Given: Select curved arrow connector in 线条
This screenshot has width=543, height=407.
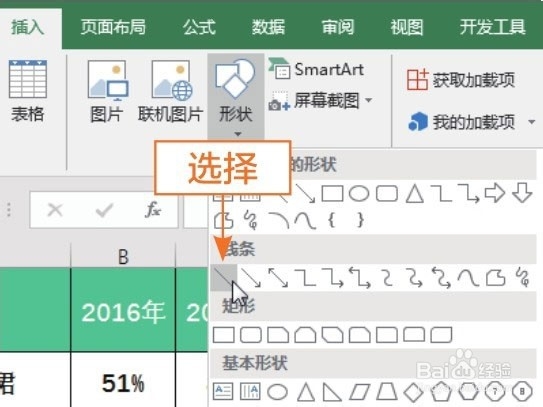Looking at the screenshot, I should click(x=414, y=278).
